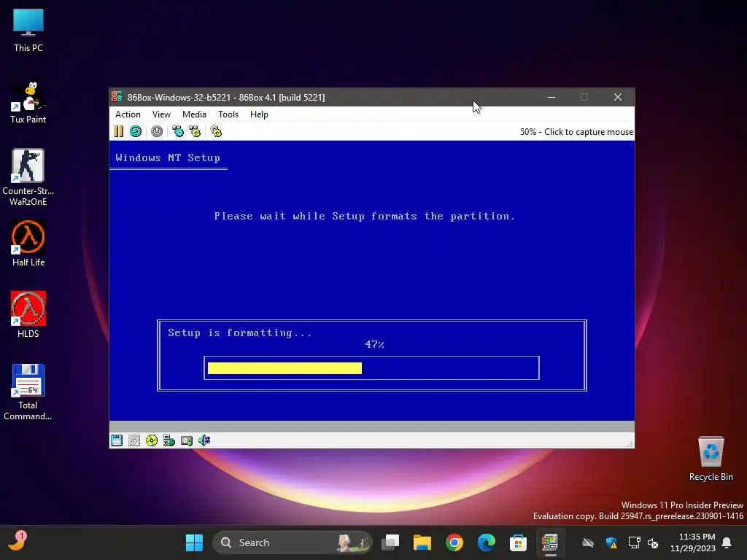This screenshot has height=560, width=747.
Task: Click the 47% progress value
Action: tap(374, 344)
